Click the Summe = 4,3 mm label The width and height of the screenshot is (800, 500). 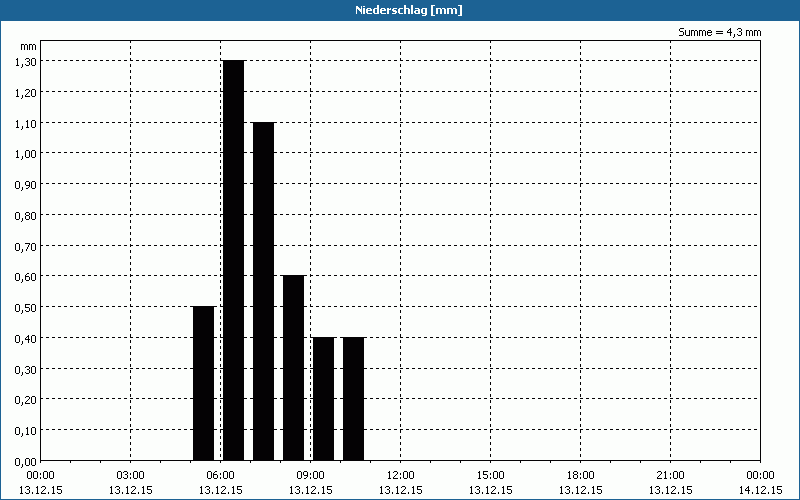tap(719, 32)
